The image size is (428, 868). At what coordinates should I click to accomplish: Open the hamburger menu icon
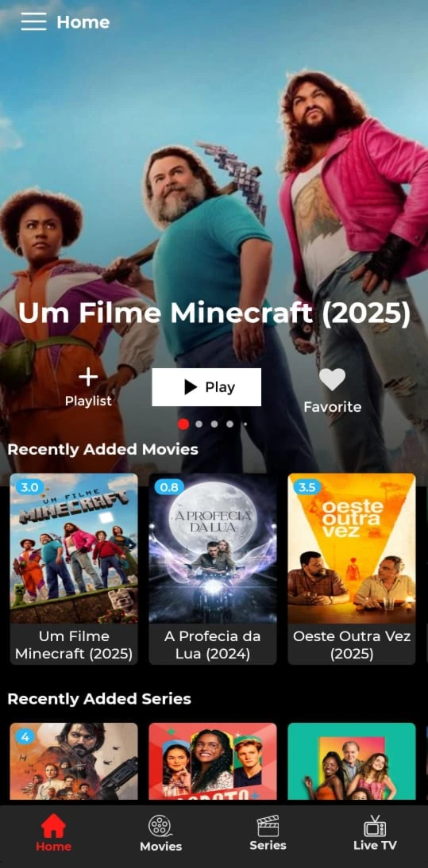point(34,21)
